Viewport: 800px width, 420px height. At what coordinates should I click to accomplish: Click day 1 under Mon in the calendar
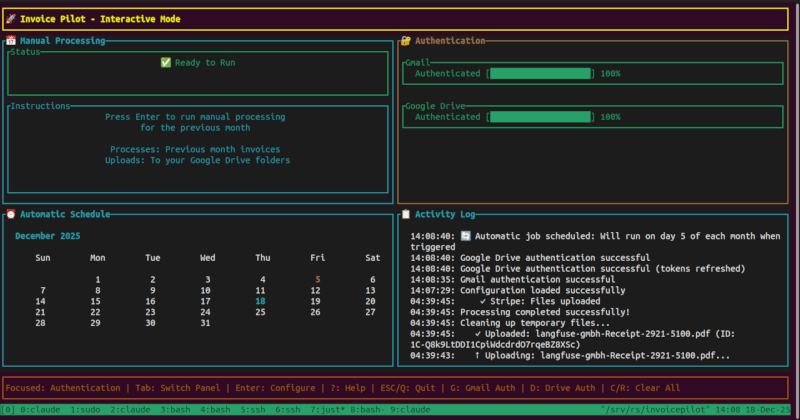[x=97, y=280]
